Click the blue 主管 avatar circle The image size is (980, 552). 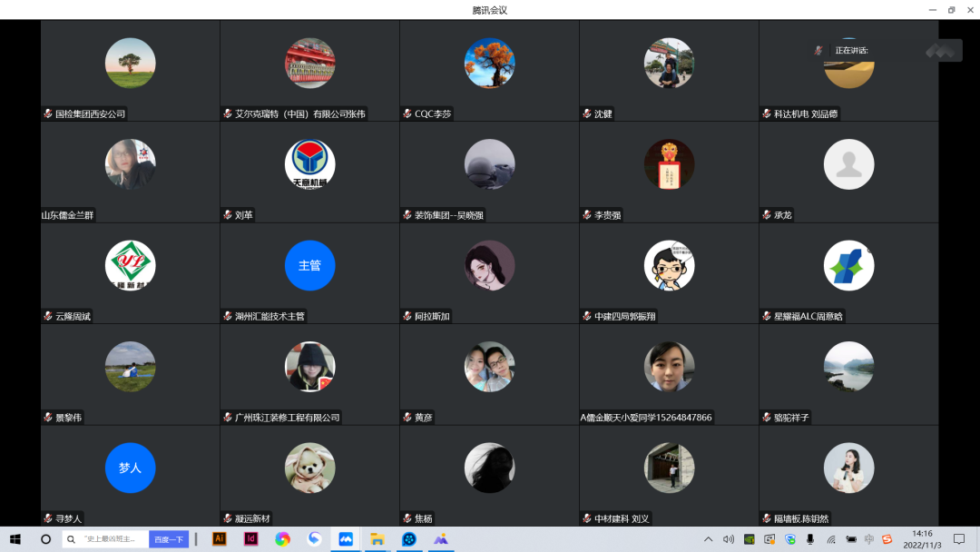pos(309,266)
